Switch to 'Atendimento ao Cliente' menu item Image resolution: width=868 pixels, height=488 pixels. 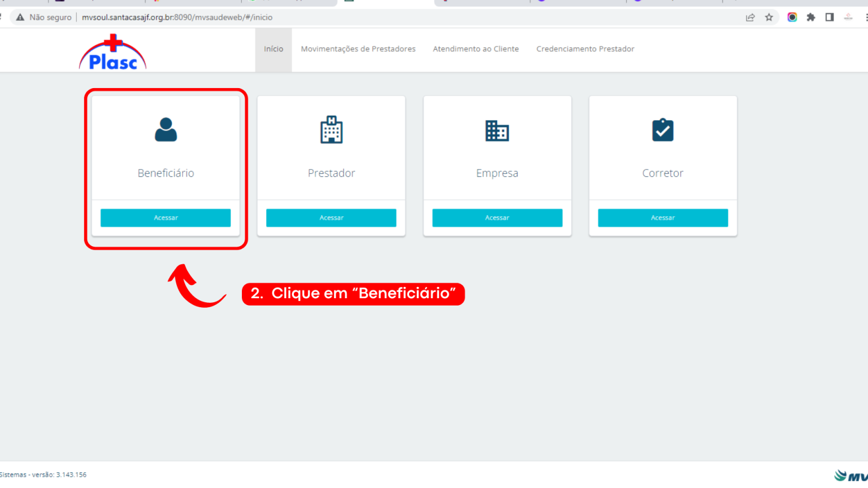pos(475,49)
